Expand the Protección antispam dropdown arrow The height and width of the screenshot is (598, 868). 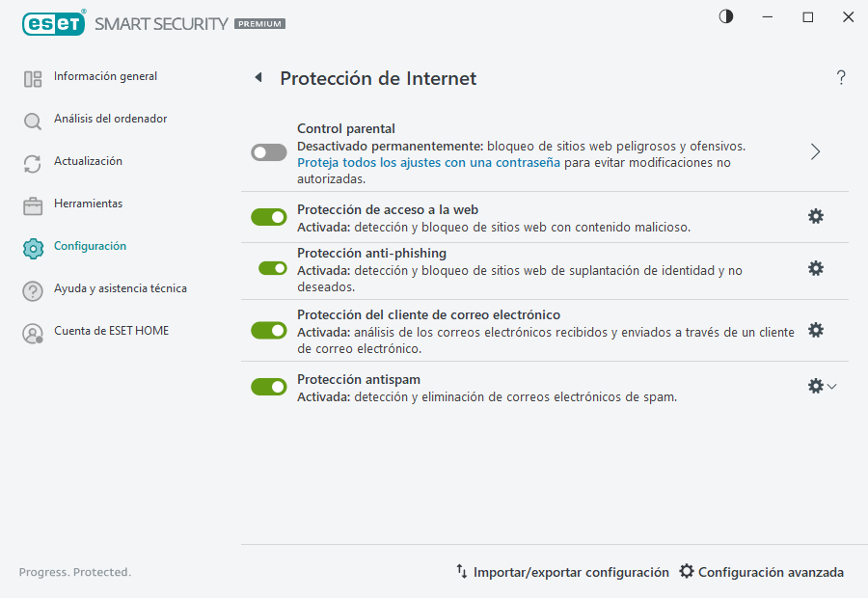click(832, 387)
